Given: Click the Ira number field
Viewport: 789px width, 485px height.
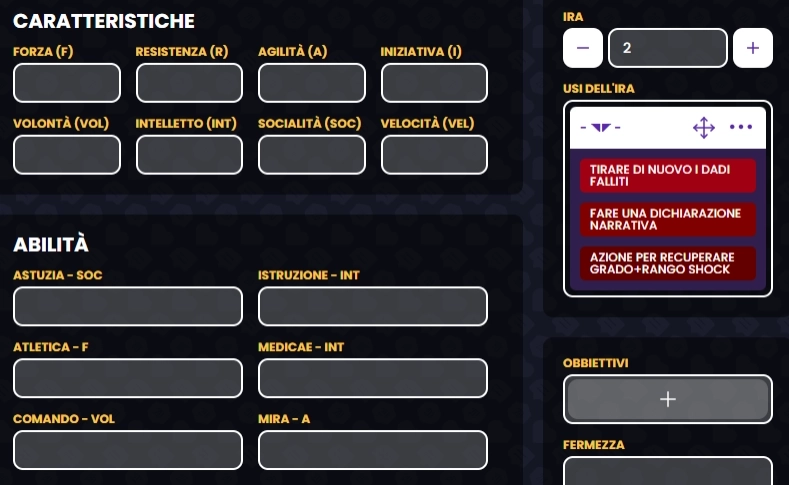Looking at the screenshot, I should [667, 48].
